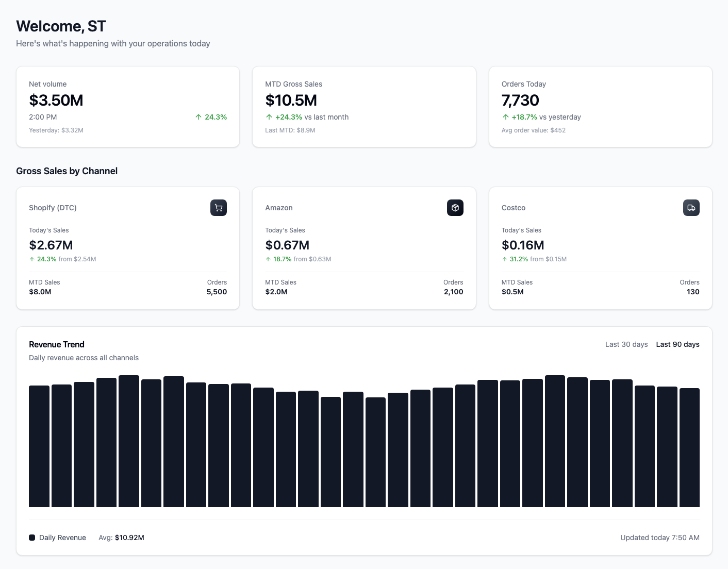Click the Avg $10.92M label
Screen dimensions: 728x569
coord(121,537)
